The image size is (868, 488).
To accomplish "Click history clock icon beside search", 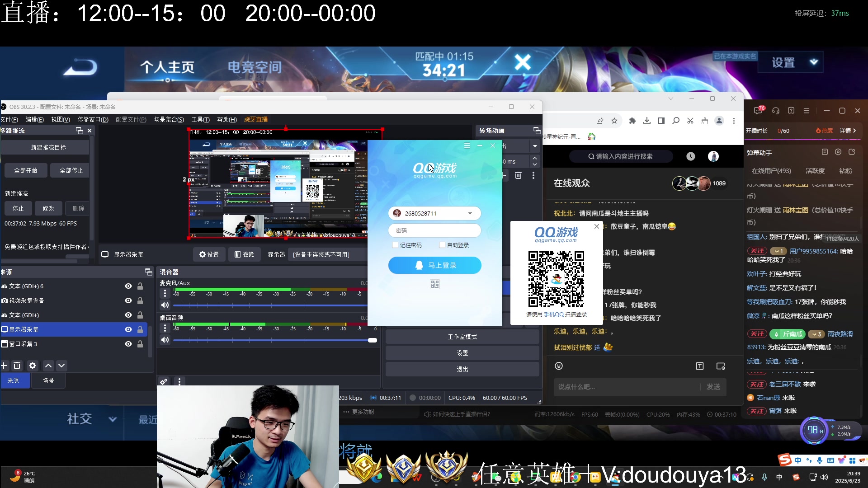I will [691, 156].
